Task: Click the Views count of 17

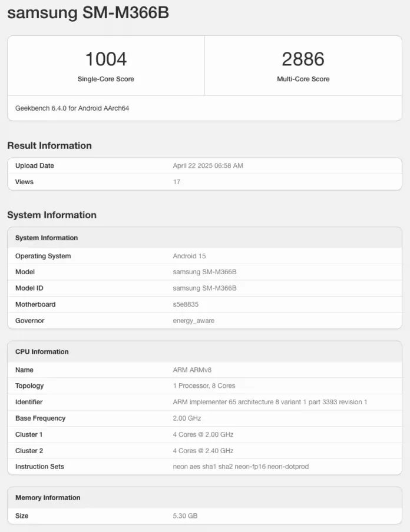Action: (177, 182)
